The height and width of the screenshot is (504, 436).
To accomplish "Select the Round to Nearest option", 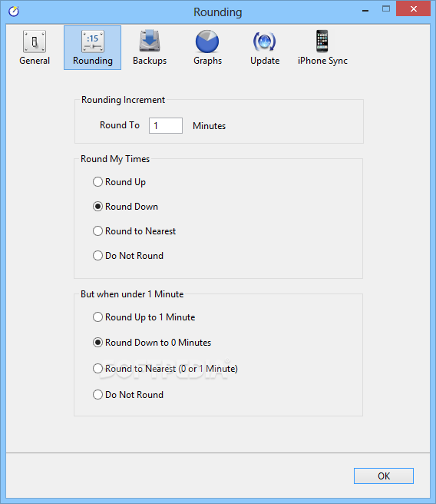I will tap(134, 231).
